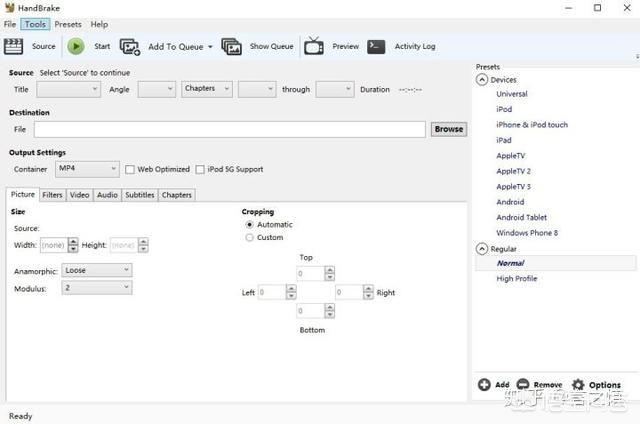Click the Height value field
The height and width of the screenshot is (424, 640).
124,245
